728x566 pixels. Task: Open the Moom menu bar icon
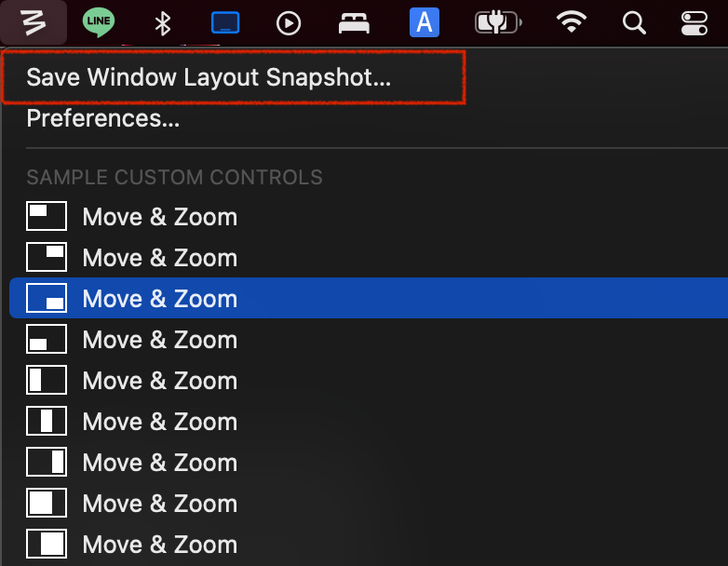click(x=33, y=22)
